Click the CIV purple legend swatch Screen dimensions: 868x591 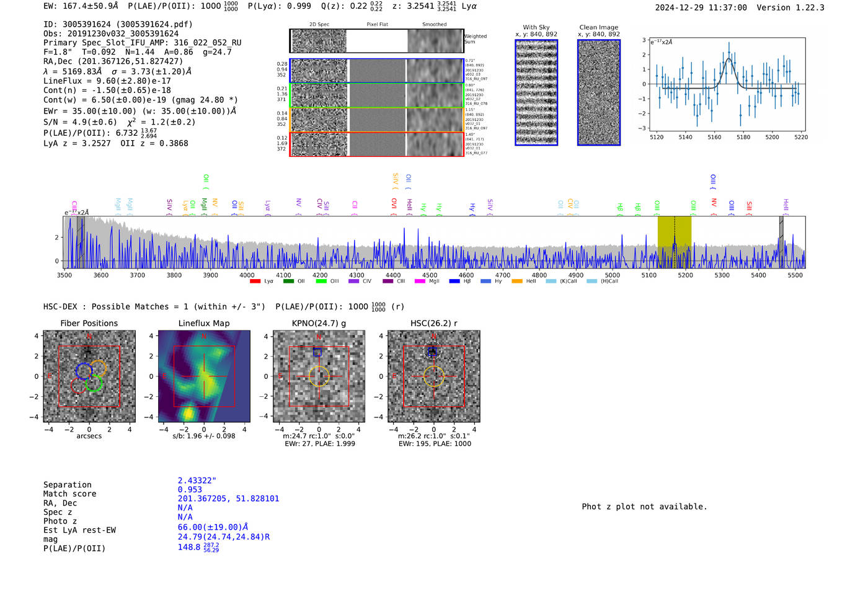(x=354, y=281)
